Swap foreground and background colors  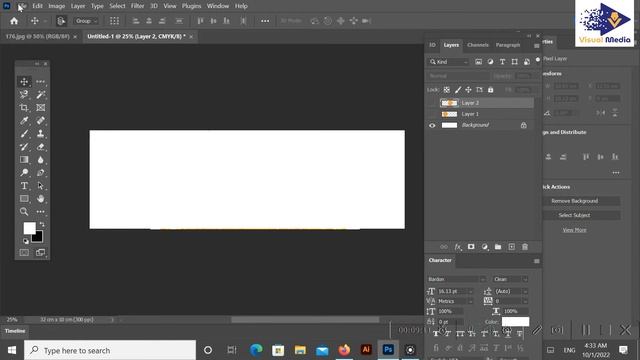click(42, 224)
